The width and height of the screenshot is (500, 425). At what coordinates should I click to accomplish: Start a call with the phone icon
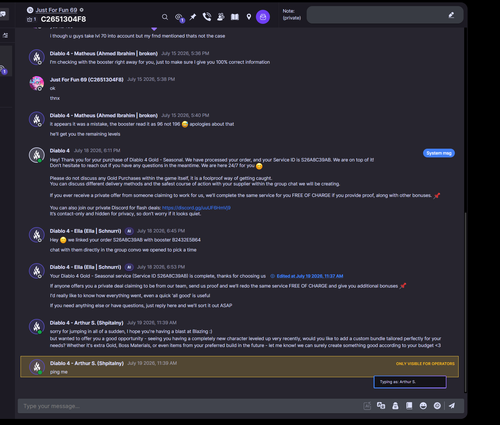point(207,17)
